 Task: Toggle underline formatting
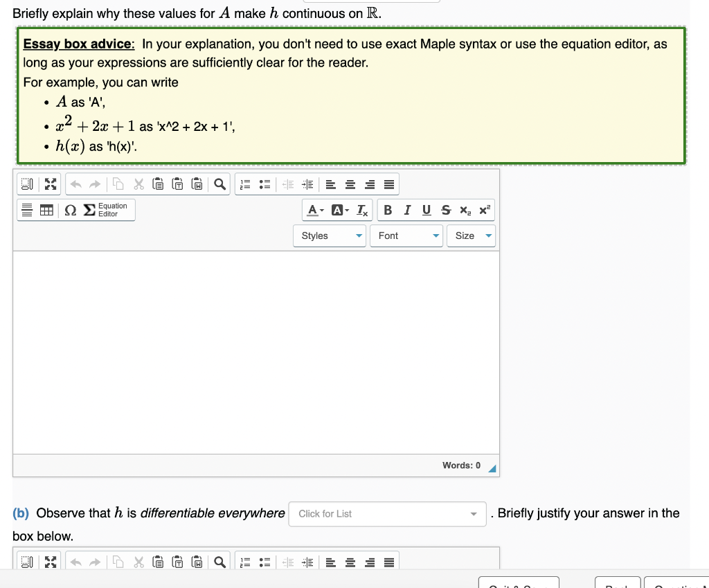pos(426,210)
